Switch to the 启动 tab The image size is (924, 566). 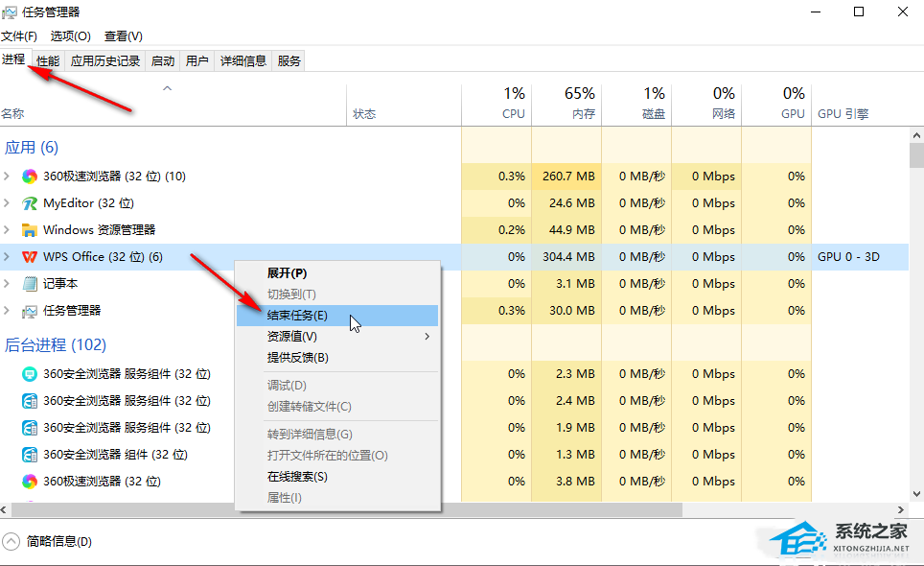(163, 60)
